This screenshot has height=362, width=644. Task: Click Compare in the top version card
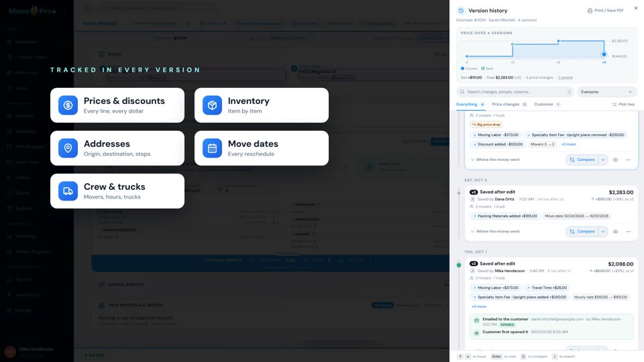pyautogui.click(x=582, y=160)
